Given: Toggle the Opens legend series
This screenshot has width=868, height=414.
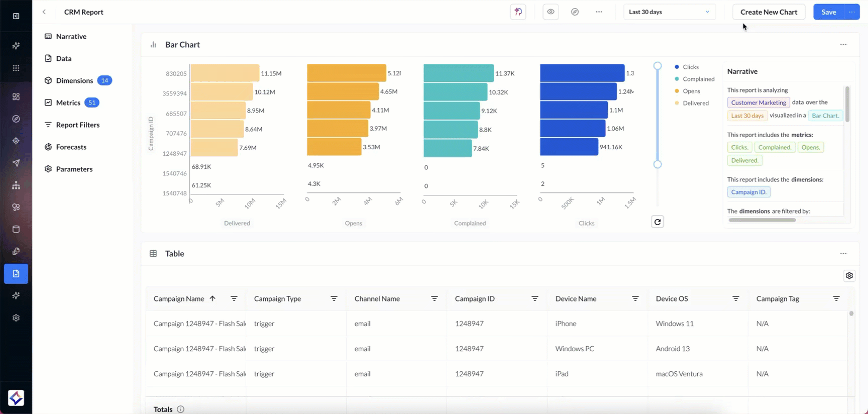Looking at the screenshot, I should coord(691,91).
